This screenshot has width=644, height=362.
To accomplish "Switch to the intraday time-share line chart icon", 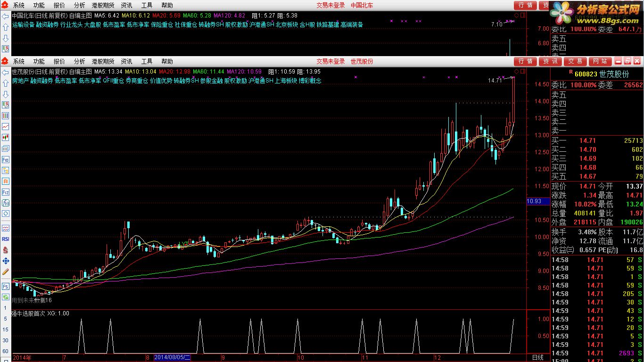I will click(x=5, y=126).
